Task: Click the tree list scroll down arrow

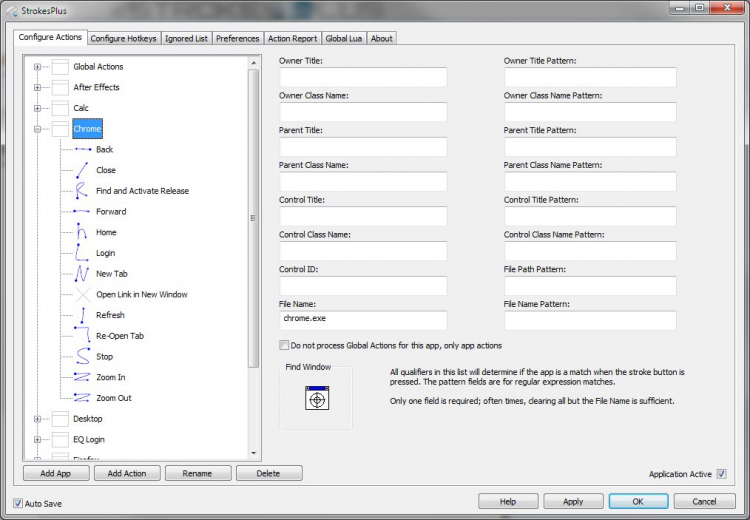Action: pyautogui.click(x=254, y=453)
